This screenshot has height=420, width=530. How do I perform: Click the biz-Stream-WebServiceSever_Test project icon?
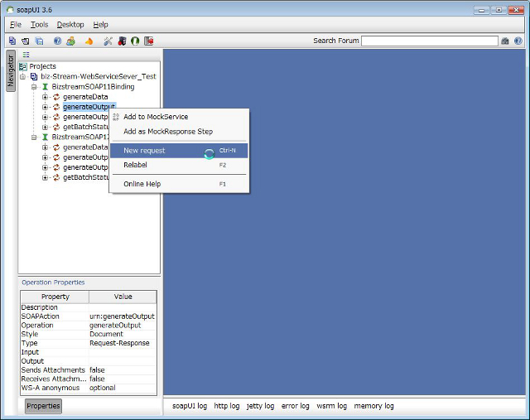[34, 76]
